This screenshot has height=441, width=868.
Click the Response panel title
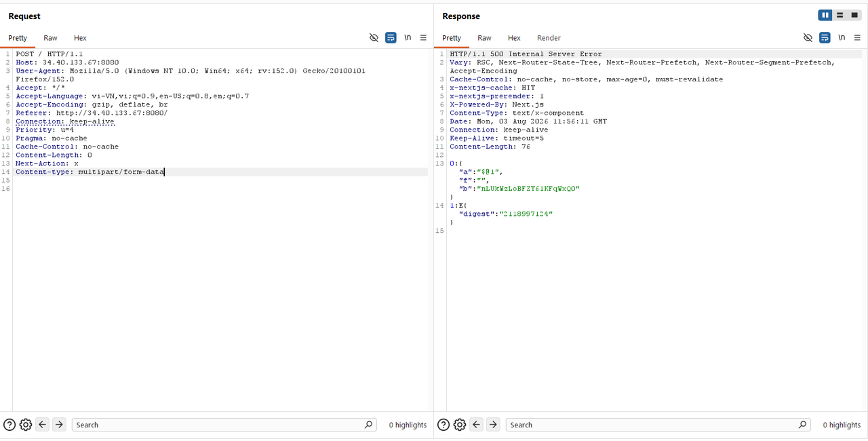(x=461, y=16)
